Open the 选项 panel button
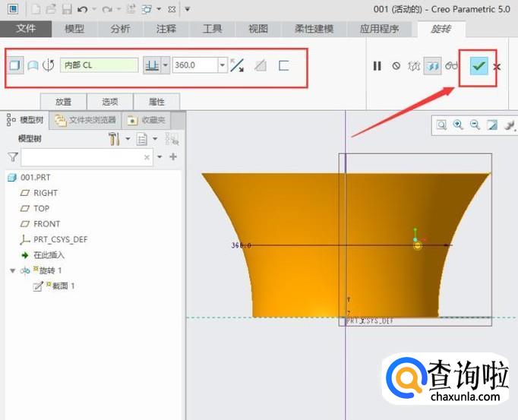Screen dimensions: 518x420 coord(110,101)
